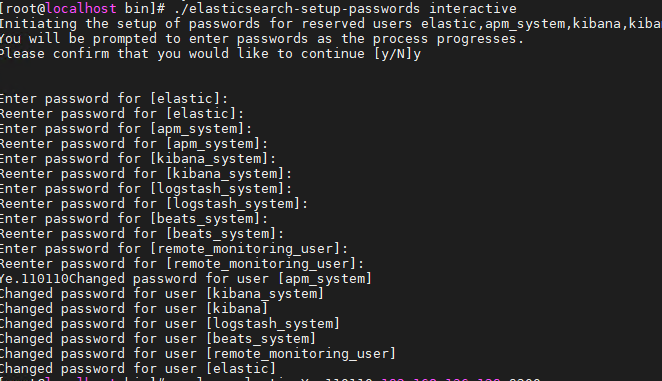
Task: Click Enter password for [remote_monitoring_user] prompt
Action: click(174, 249)
